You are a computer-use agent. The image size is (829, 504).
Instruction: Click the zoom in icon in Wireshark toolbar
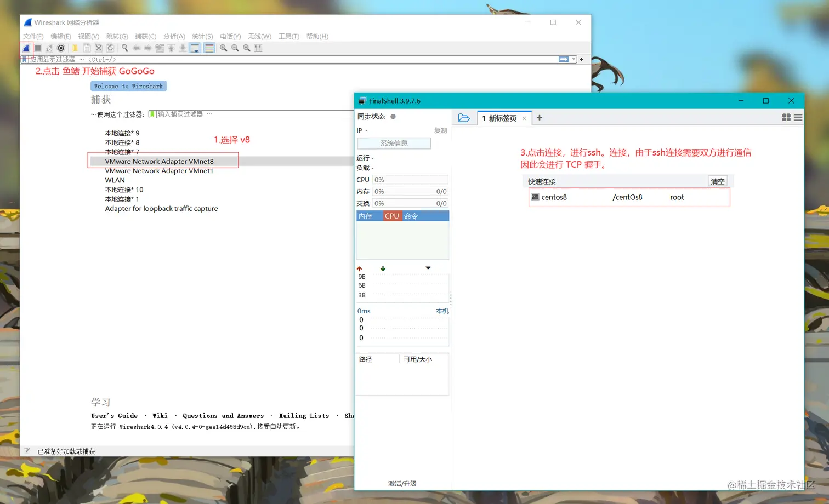click(x=223, y=48)
